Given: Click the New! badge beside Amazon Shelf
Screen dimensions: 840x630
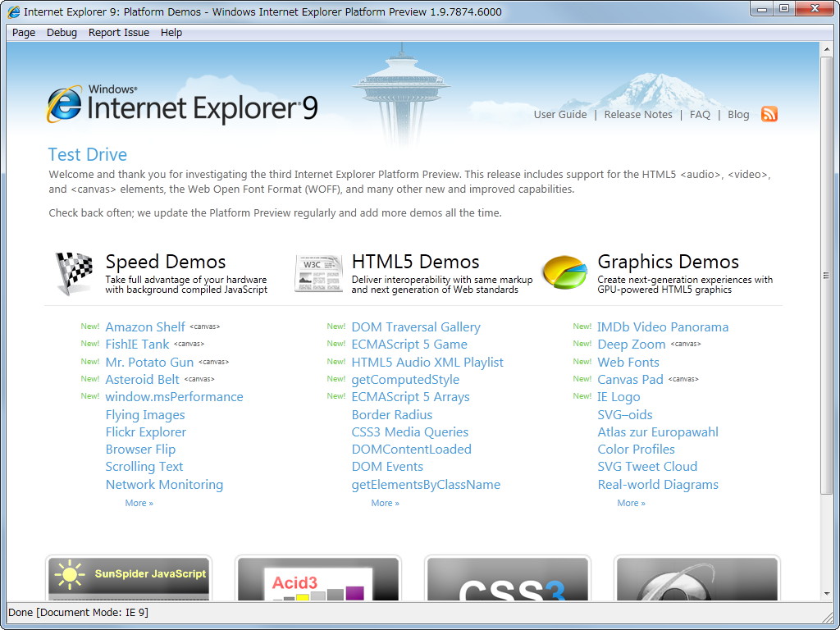Looking at the screenshot, I should [90, 326].
